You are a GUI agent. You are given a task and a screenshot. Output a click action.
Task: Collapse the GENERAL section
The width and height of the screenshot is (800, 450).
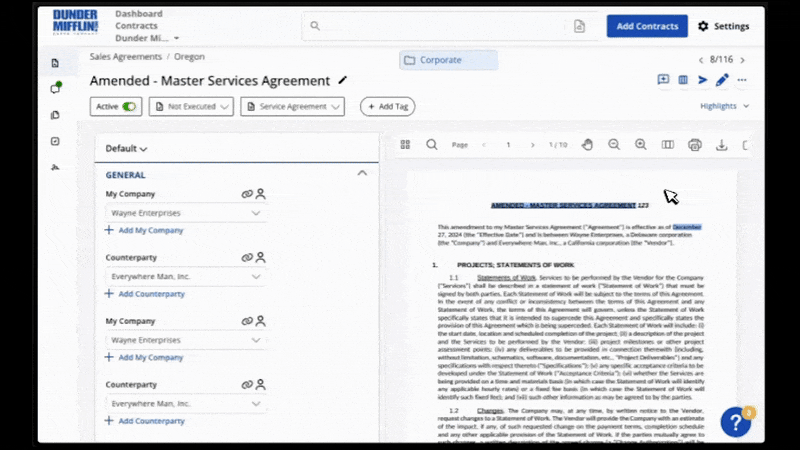click(x=362, y=174)
